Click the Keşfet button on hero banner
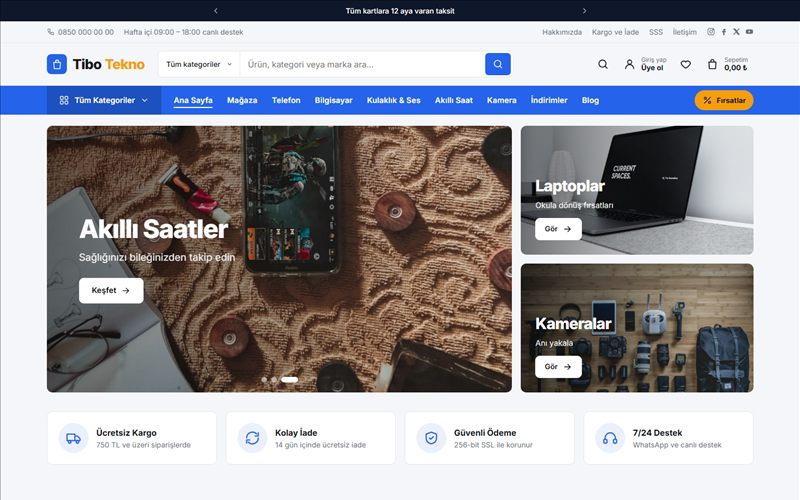The width and height of the screenshot is (800, 500). point(111,290)
